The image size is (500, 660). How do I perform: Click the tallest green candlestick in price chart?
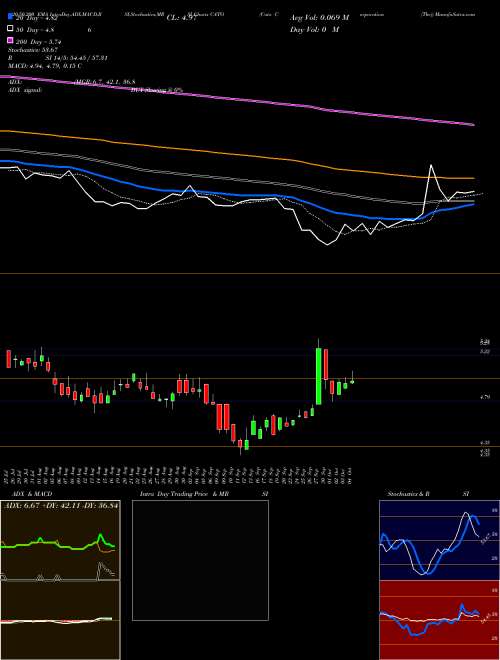(319, 376)
